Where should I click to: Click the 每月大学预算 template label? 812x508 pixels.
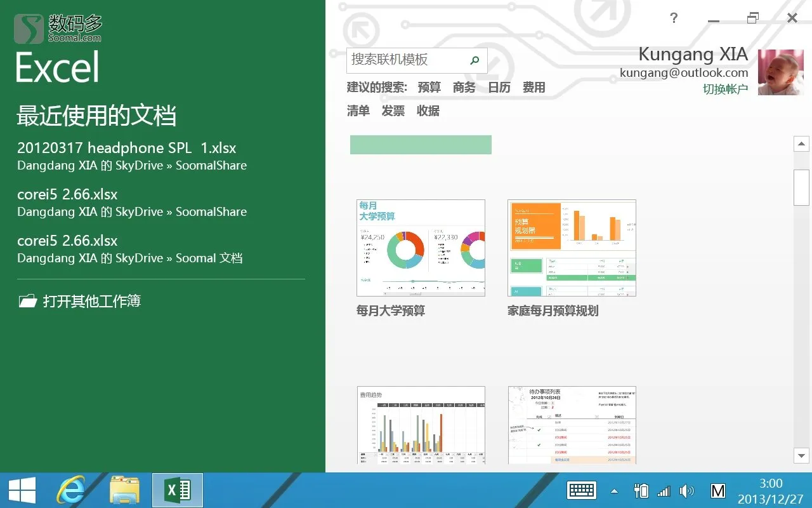tap(391, 311)
